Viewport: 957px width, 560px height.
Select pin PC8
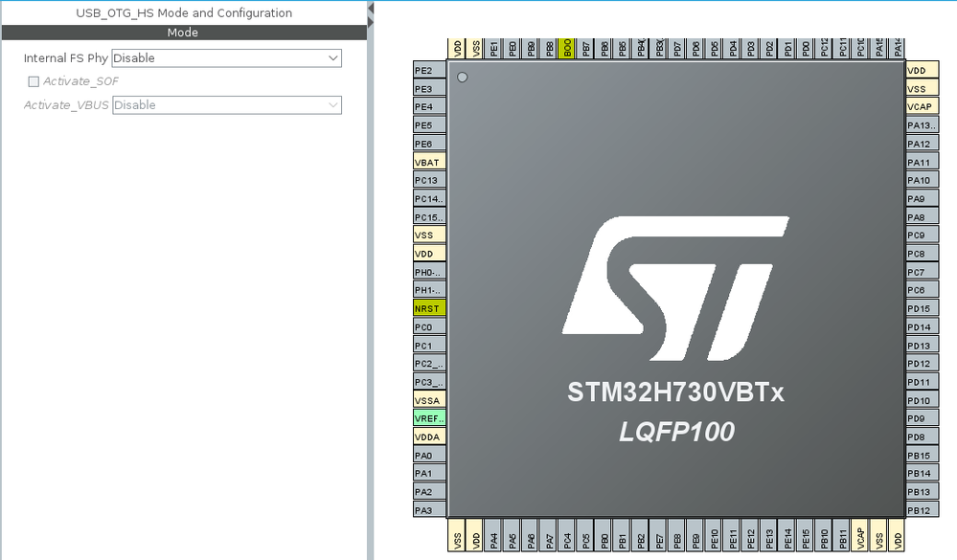click(923, 253)
